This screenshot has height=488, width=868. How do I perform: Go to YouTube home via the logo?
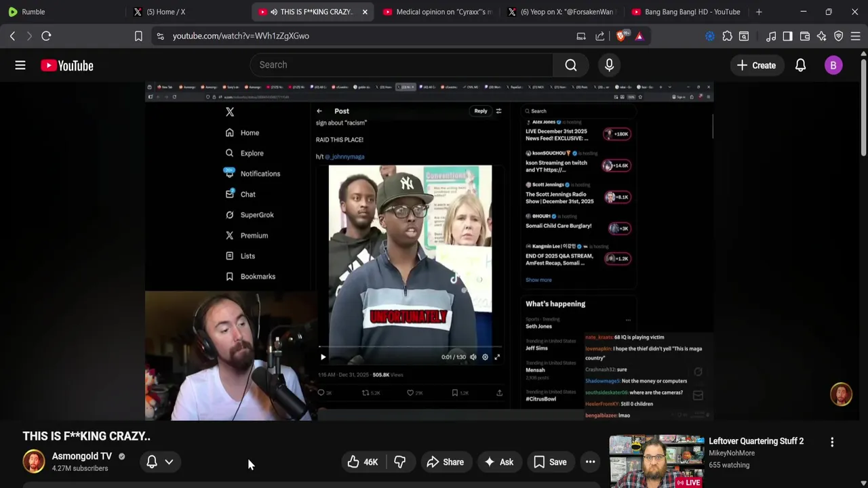point(66,66)
